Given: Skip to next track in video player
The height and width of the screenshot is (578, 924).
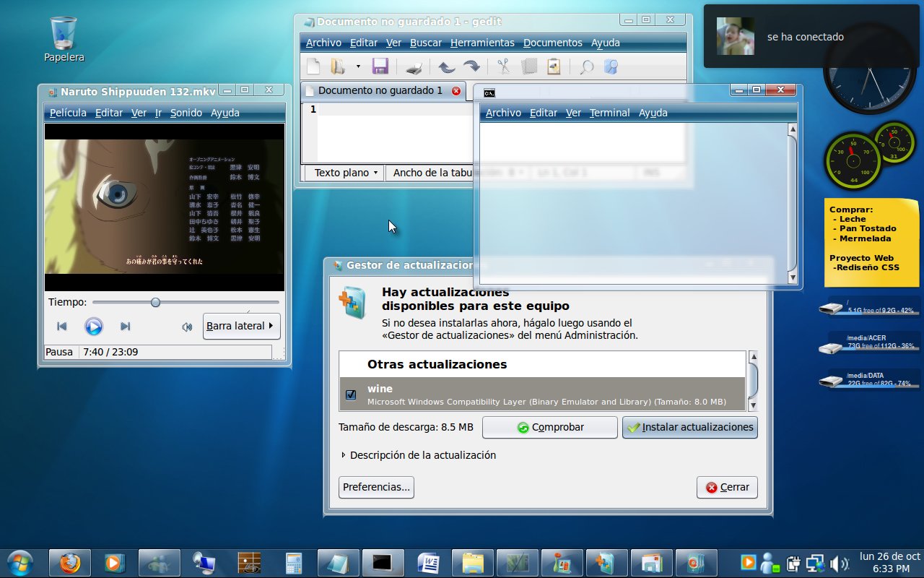Looking at the screenshot, I should [125, 327].
